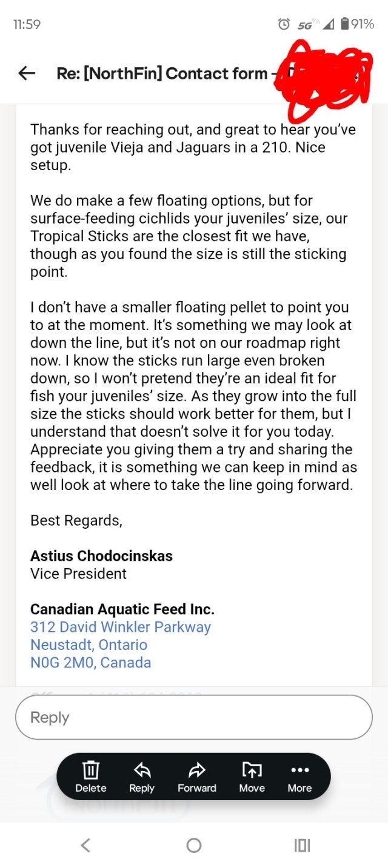Tap the 11:59 clock in the status bar
This screenshot has width=388, height=868.
[27, 24]
